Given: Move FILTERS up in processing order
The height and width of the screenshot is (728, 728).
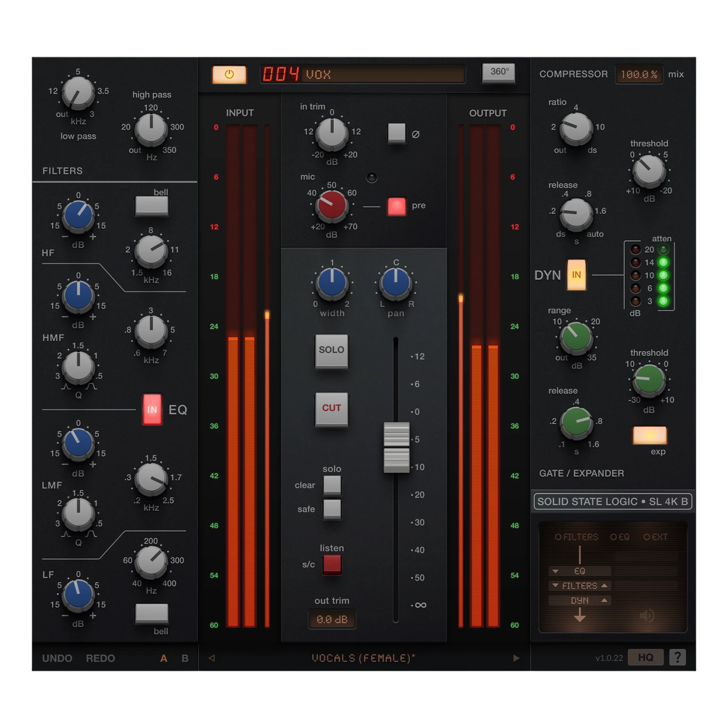Looking at the screenshot, I should click(605, 585).
